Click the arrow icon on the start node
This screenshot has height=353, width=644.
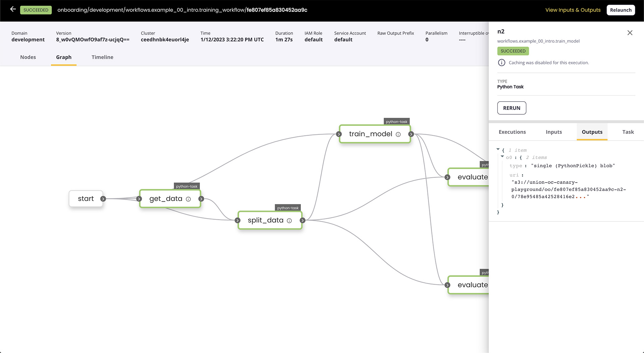click(104, 199)
